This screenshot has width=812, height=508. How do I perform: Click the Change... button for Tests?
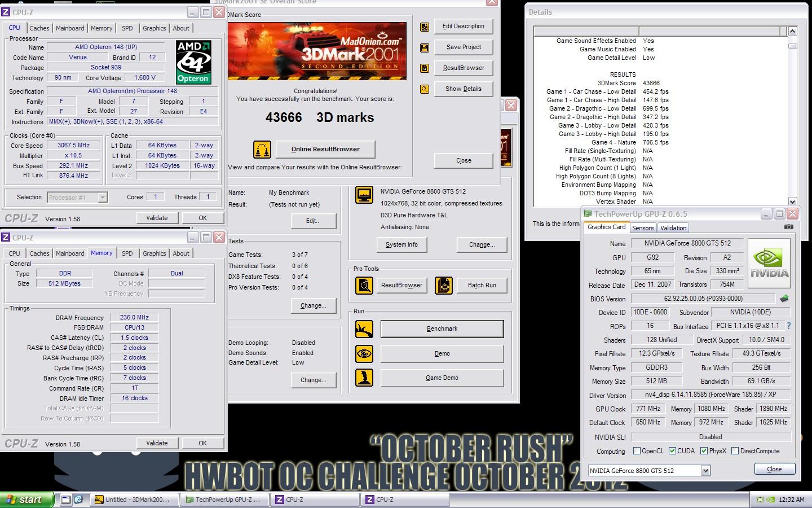[314, 306]
